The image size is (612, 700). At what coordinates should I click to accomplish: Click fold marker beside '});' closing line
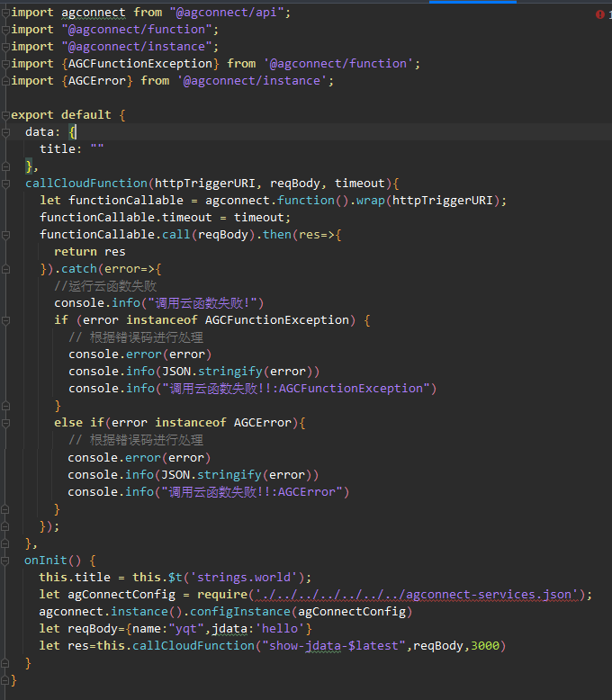click(x=5, y=526)
